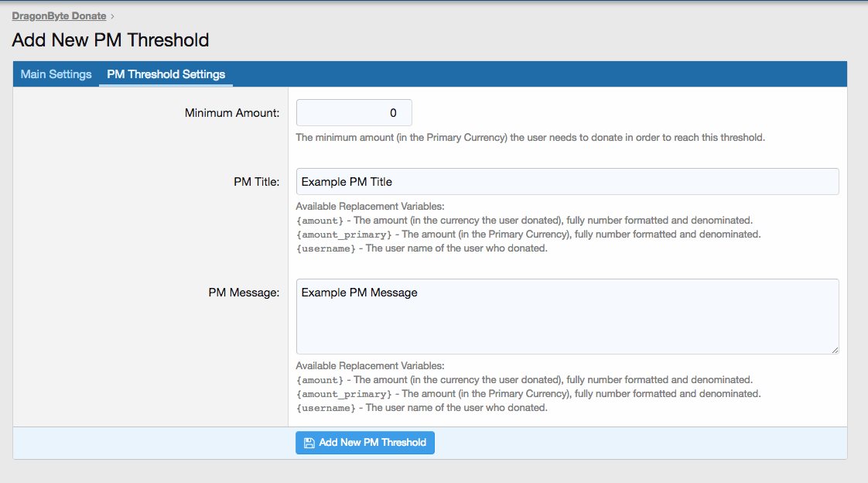868x483 pixels.
Task: Click the PM Title label
Action: click(x=256, y=182)
